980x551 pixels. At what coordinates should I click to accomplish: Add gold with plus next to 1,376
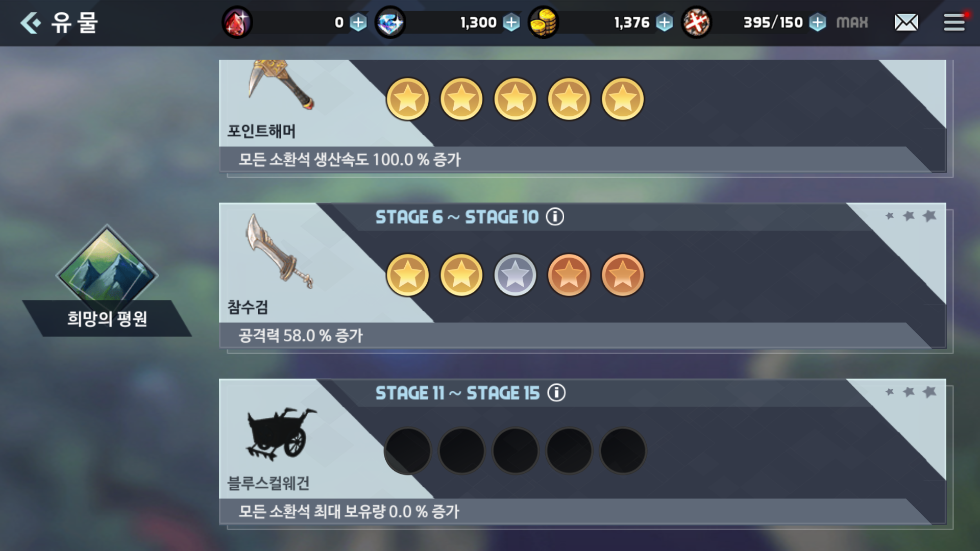click(x=664, y=22)
